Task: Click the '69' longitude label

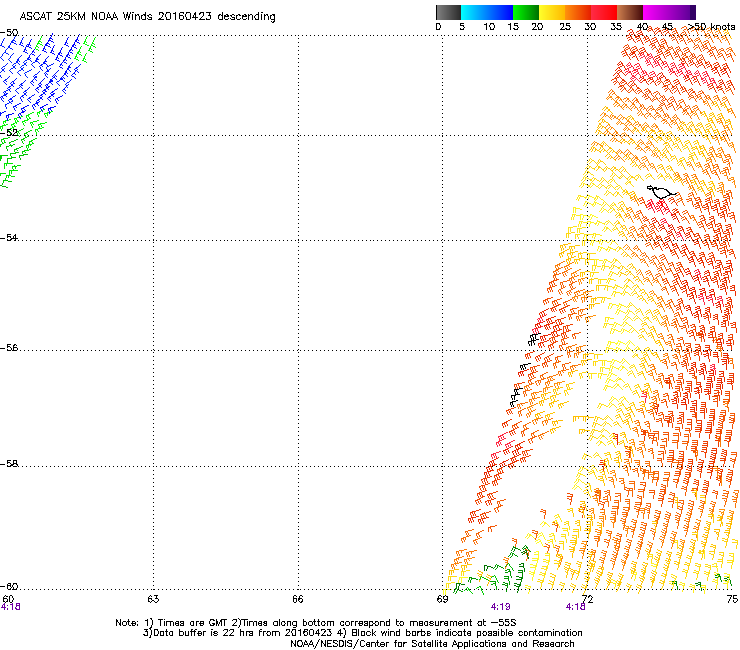Action: (442, 599)
